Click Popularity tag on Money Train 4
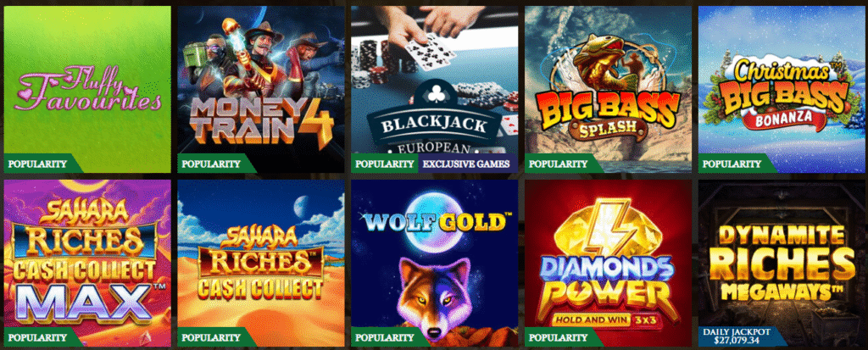868x350 pixels. (211, 164)
